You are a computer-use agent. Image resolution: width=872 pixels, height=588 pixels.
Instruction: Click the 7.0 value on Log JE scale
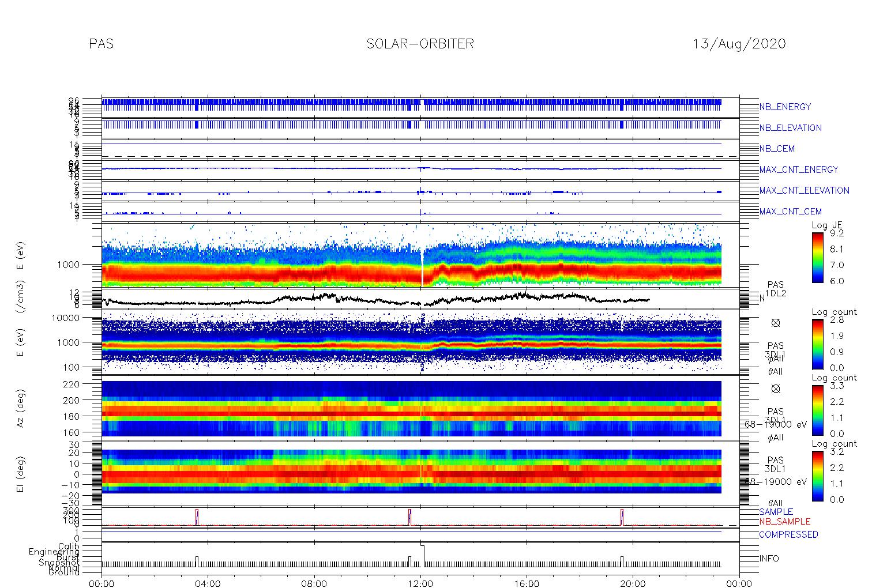836,265
